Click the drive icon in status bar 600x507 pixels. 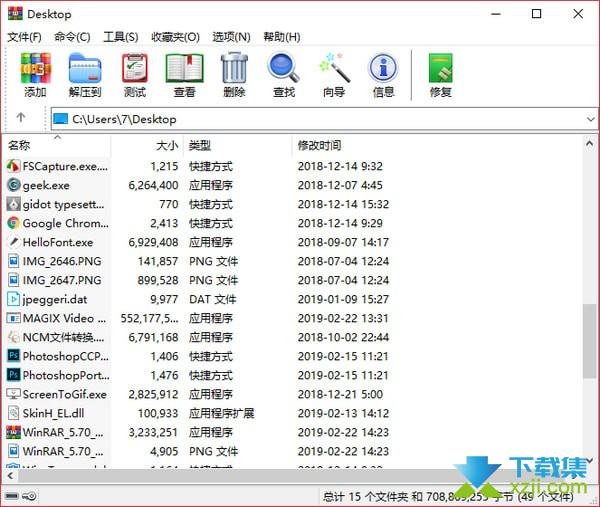11,496
